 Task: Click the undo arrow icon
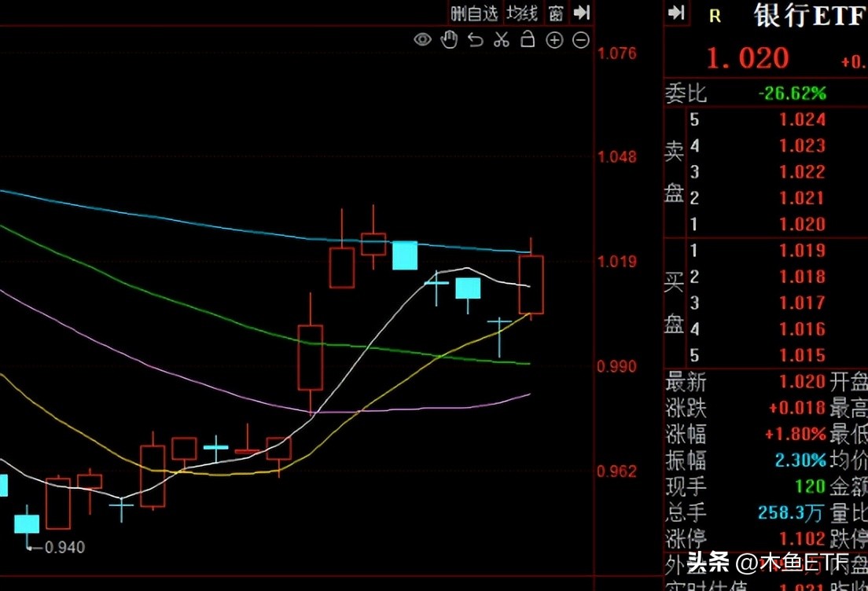click(475, 39)
